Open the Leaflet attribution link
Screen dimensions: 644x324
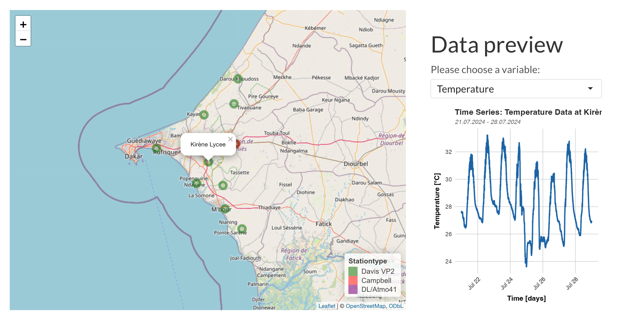[327, 306]
